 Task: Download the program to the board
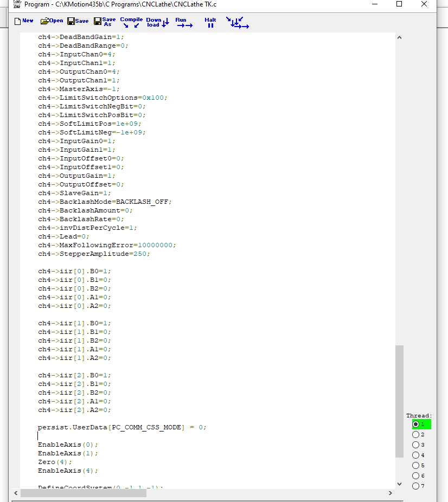pos(157,22)
